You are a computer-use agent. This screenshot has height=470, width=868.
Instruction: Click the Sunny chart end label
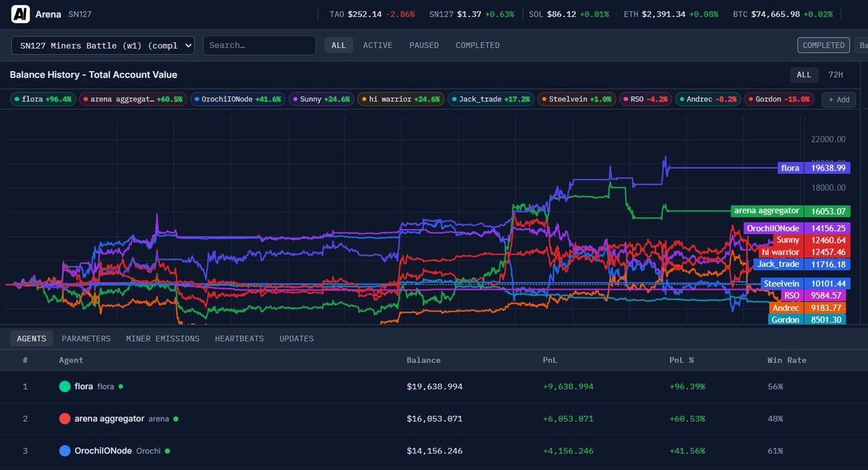click(x=811, y=240)
